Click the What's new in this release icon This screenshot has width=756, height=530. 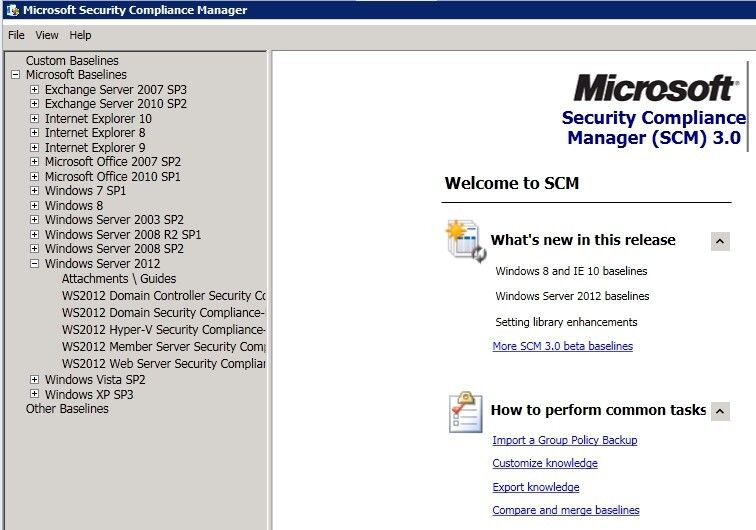466,241
